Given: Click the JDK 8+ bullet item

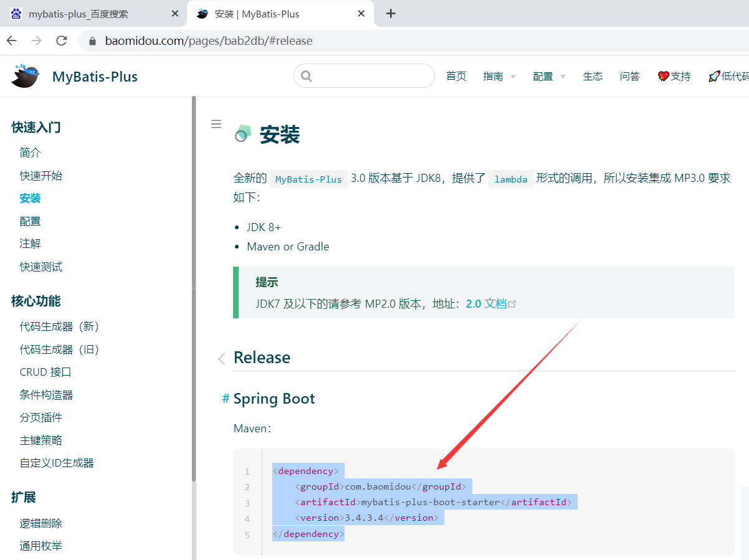Looking at the screenshot, I should pyautogui.click(x=264, y=227).
